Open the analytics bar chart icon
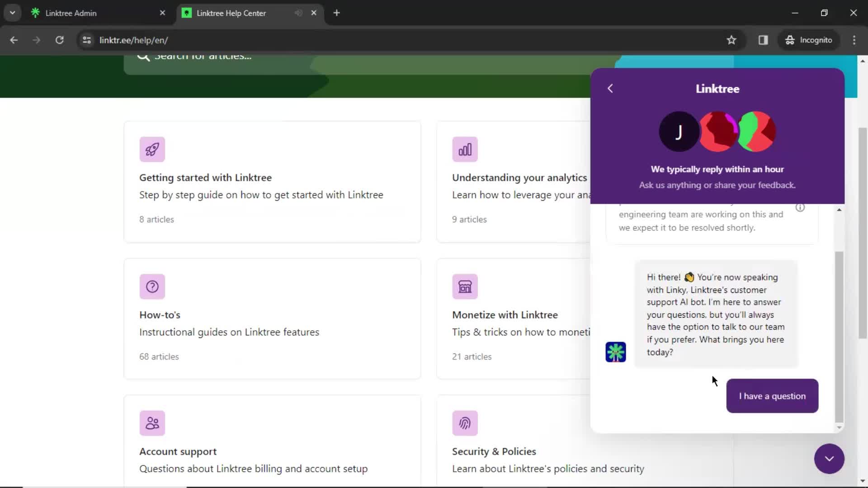This screenshot has width=868, height=488. point(465,149)
